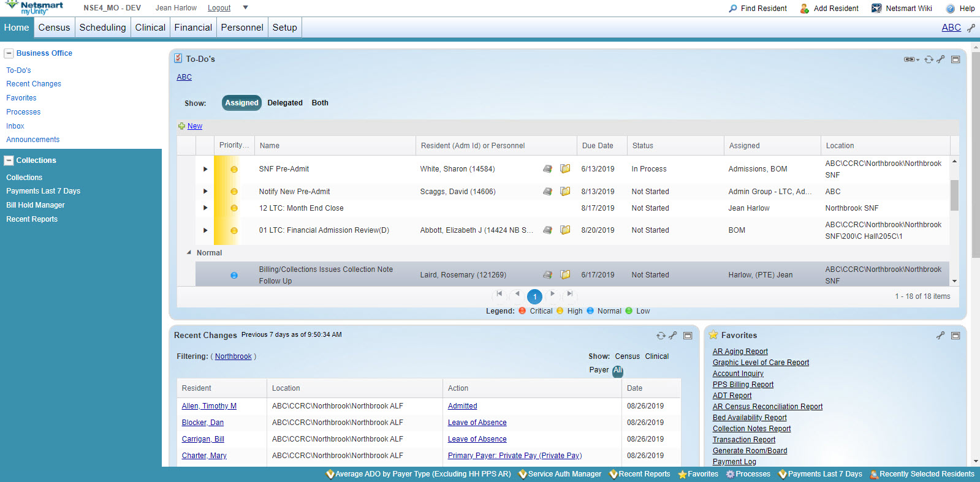Expand 01 LTC: Financial Admission Review row
The width and height of the screenshot is (980, 482).
click(x=205, y=230)
